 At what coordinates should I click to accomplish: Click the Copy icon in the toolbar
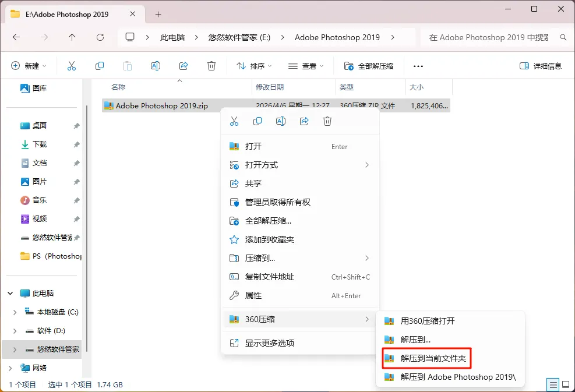tap(100, 66)
